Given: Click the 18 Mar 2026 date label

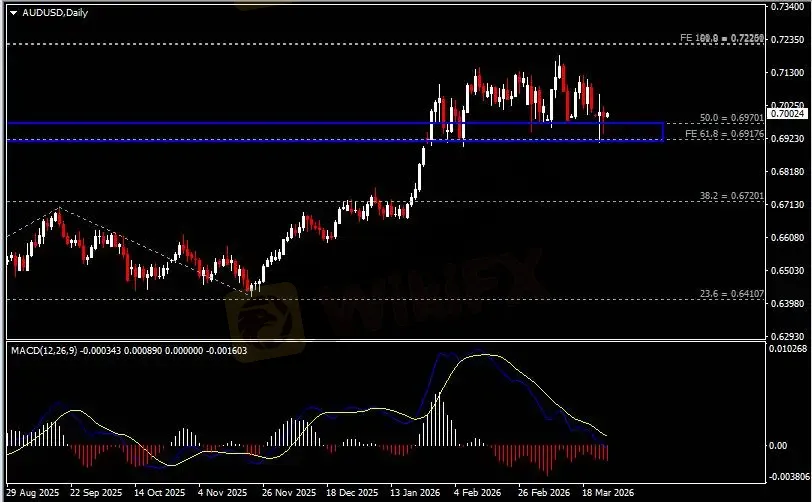Looking at the screenshot, I should click(x=608, y=492).
